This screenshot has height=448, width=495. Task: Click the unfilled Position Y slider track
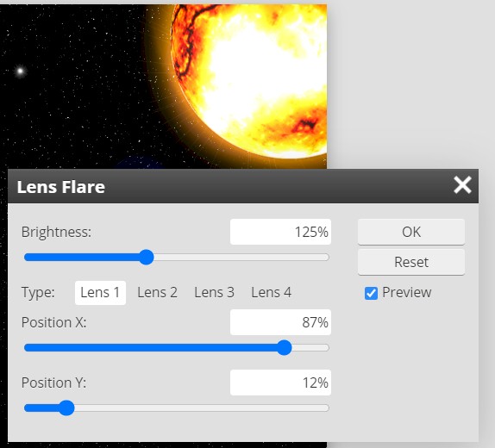tap(202, 408)
